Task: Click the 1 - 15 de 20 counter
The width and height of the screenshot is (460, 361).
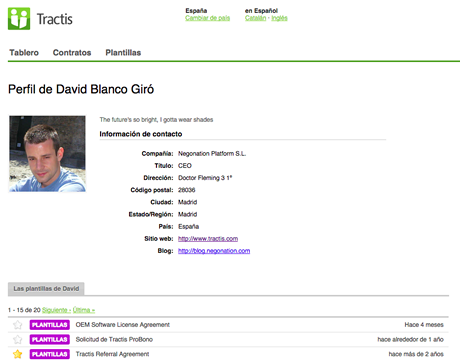Action: tap(24, 310)
